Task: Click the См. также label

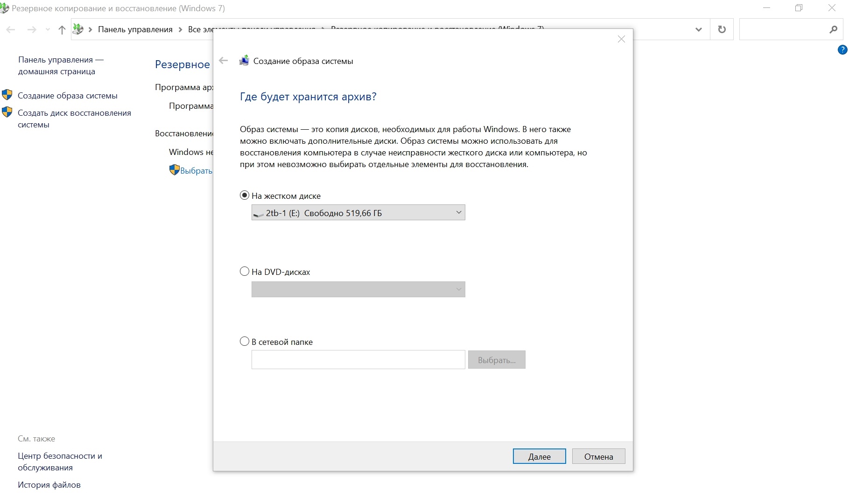Action: [x=36, y=439]
